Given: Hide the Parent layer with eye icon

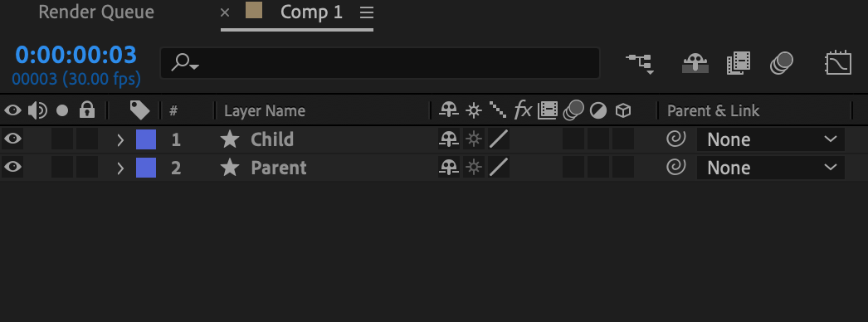Looking at the screenshot, I should (x=12, y=167).
